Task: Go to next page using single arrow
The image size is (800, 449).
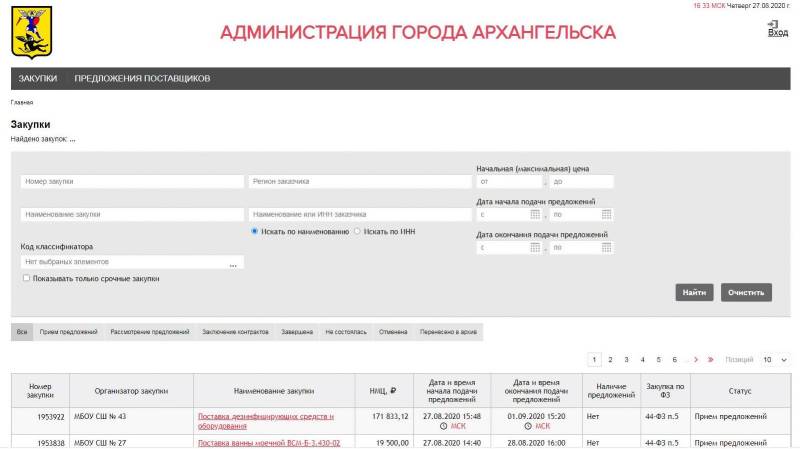Action: [x=696, y=360]
